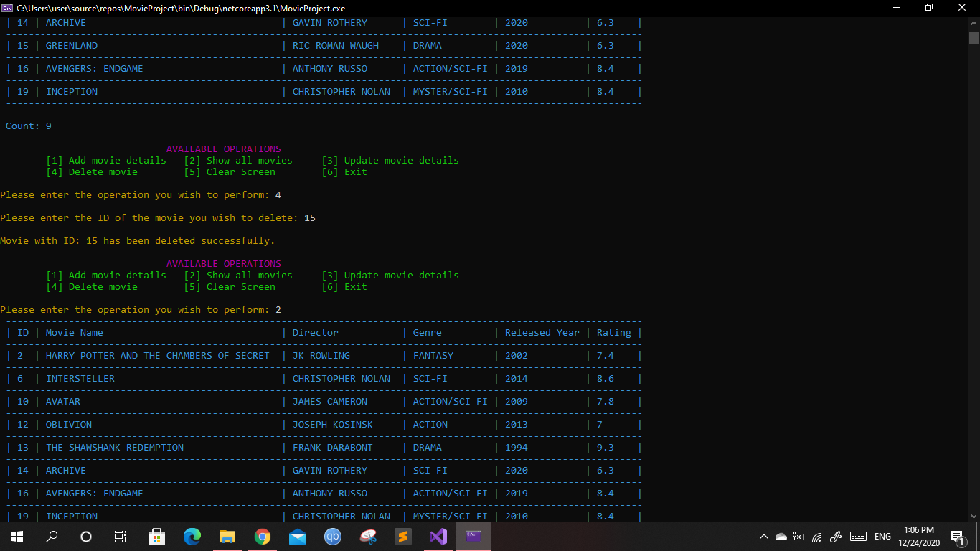Open the ENG input language selector
Viewport: 980px width, 551px height.
point(882,536)
